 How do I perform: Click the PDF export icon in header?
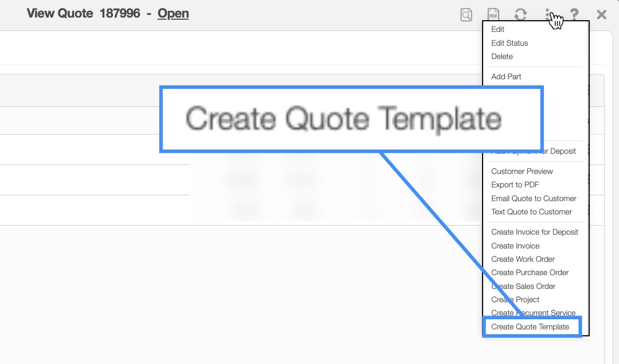click(x=493, y=15)
